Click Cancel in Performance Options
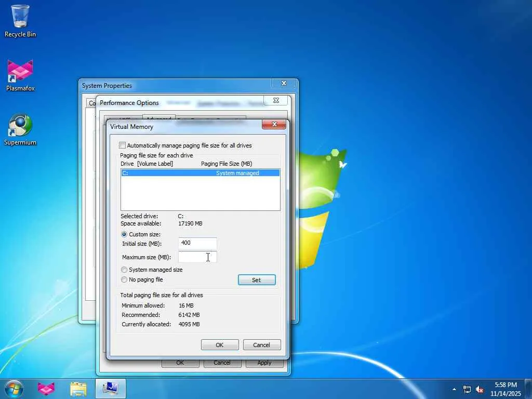Image resolution: width=532 pixels, height=399 pixels. (222, 363)
